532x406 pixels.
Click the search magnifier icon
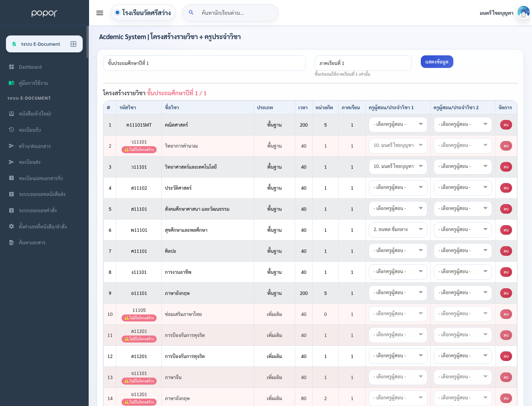tap(191, 13)
